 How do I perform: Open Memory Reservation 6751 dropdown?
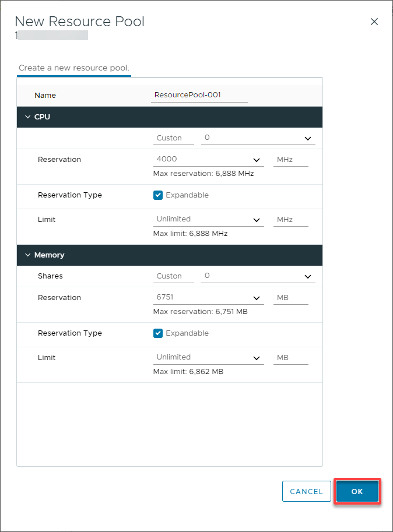pos(208,298)
